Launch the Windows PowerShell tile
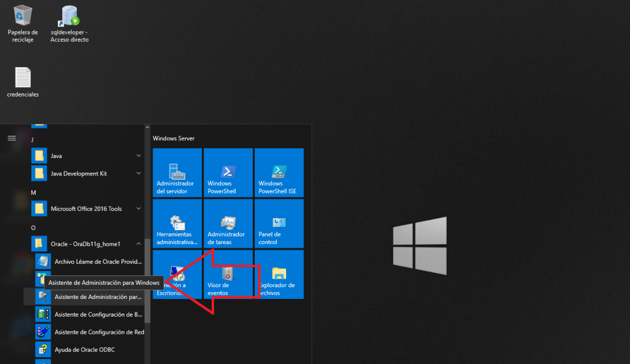630x364 pixels. (228, 173)
